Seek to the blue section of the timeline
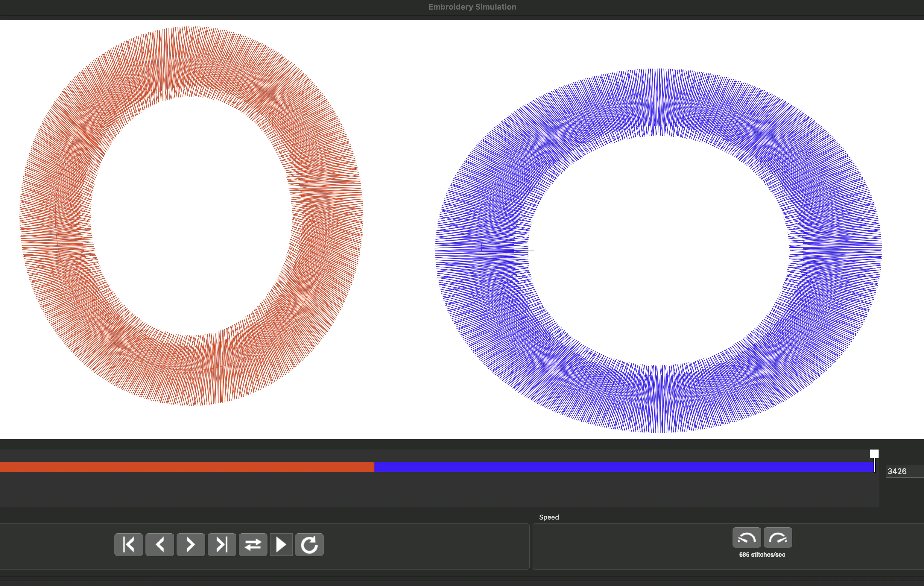The image size is (924, 586). tap(624, 467)
